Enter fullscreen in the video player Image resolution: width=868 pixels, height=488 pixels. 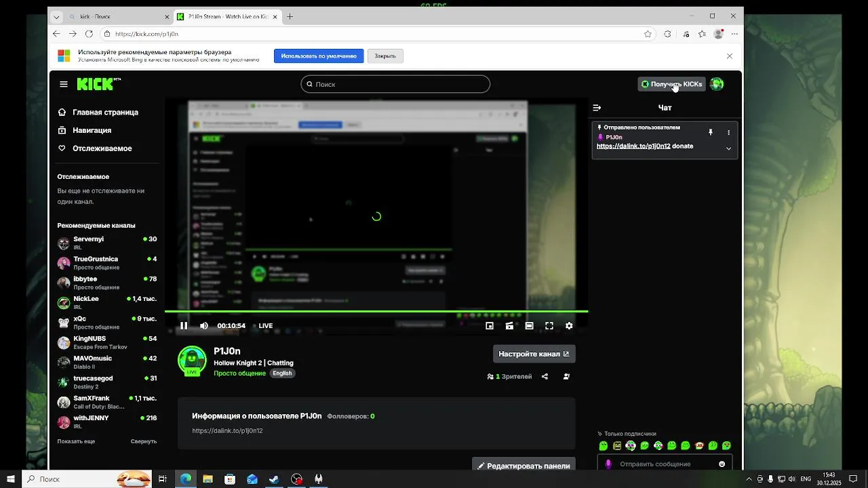(x=549, y=326)
